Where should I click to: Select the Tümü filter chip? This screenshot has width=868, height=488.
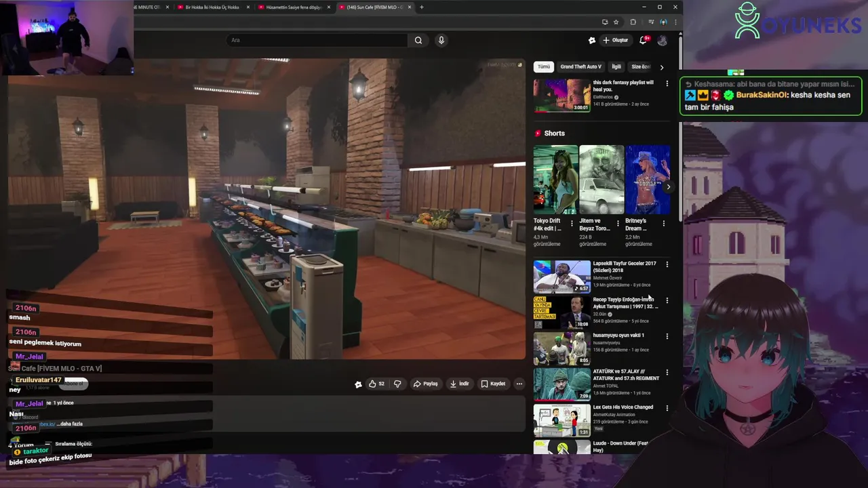544,66
